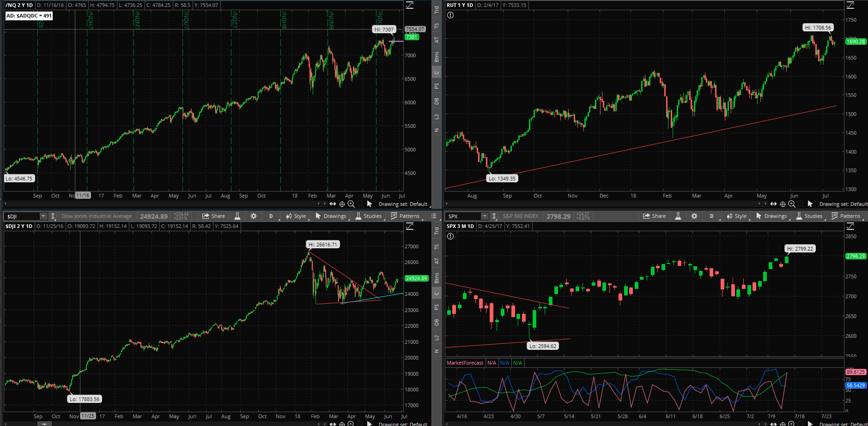Viewport: 868px width, 426px height.
Task: Open Patterns menu in the SPX chart toolbar
Action: (x=846, y=216)
